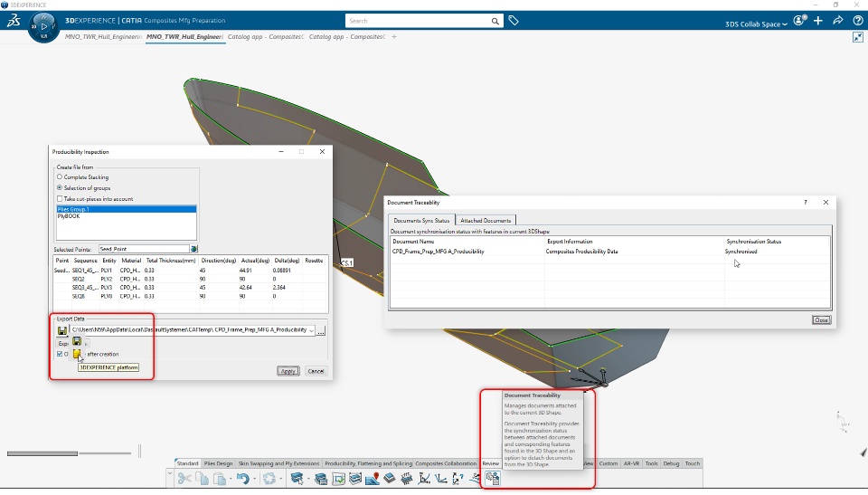Click the seed point selector icon
868x495 pixels.
(x=193, y=249)
